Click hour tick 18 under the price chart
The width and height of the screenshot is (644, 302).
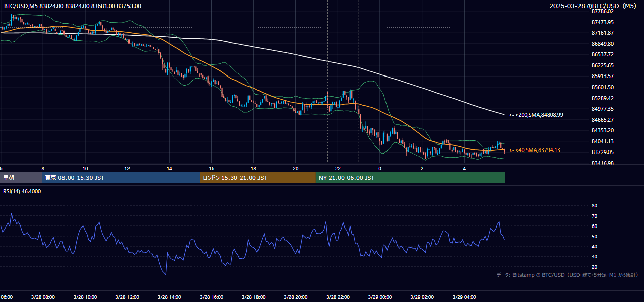pos(253,168)
